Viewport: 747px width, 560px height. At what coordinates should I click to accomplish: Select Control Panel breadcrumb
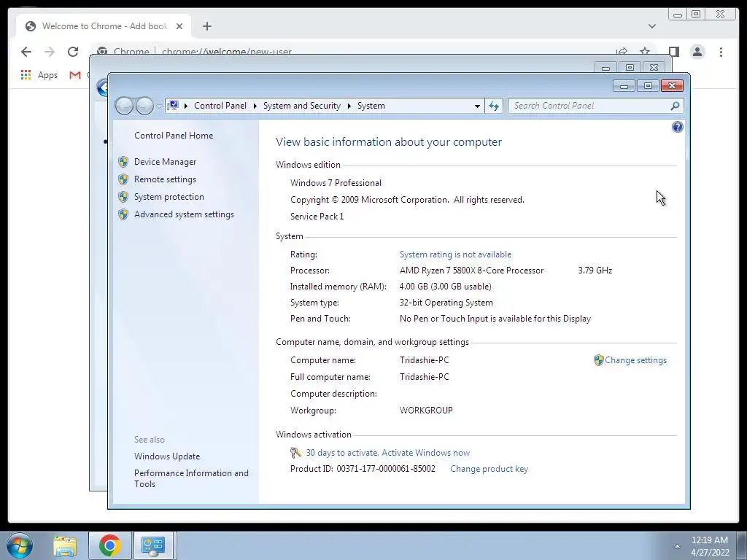[x=220, y=106]
